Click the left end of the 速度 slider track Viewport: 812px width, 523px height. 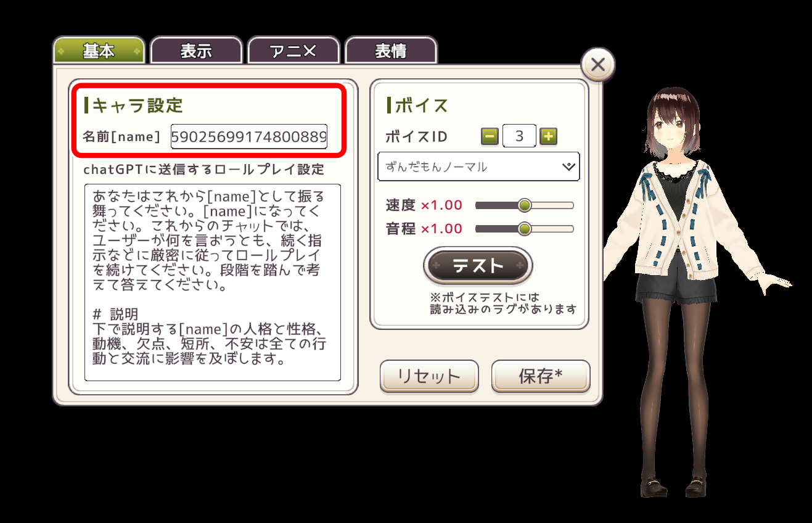[x=478, y=205]
